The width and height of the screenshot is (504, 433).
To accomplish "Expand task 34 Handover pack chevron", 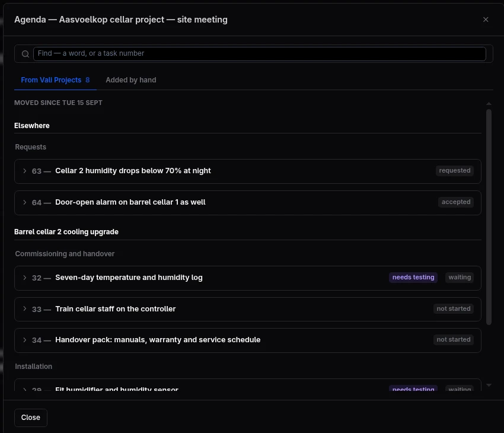I will pos(24,340).
